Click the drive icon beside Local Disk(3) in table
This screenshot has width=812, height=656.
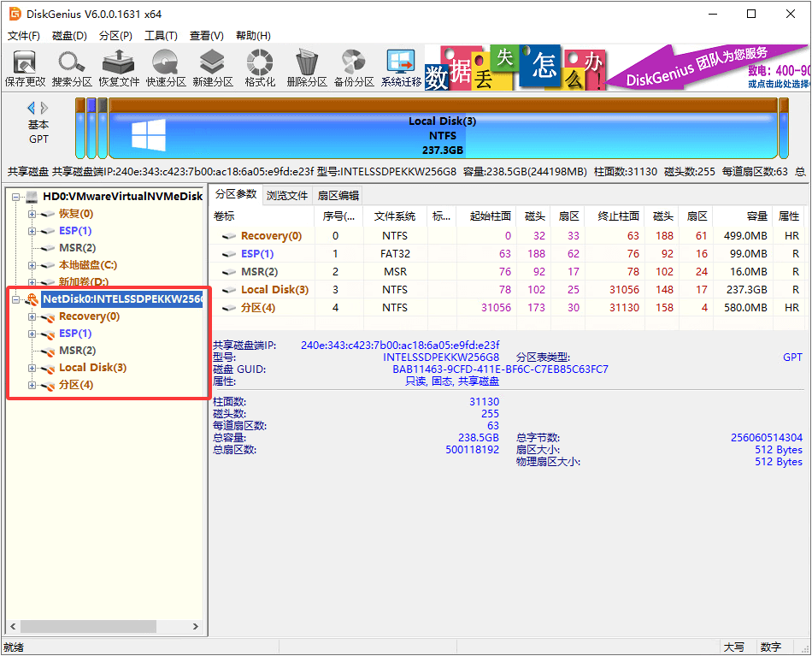click(x=229, y=290)
